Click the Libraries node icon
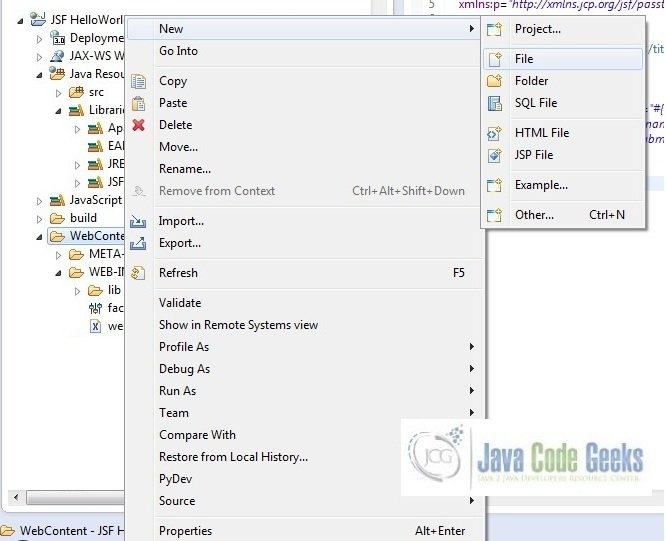Screen dimensions: 666x541 pos(76,110)
